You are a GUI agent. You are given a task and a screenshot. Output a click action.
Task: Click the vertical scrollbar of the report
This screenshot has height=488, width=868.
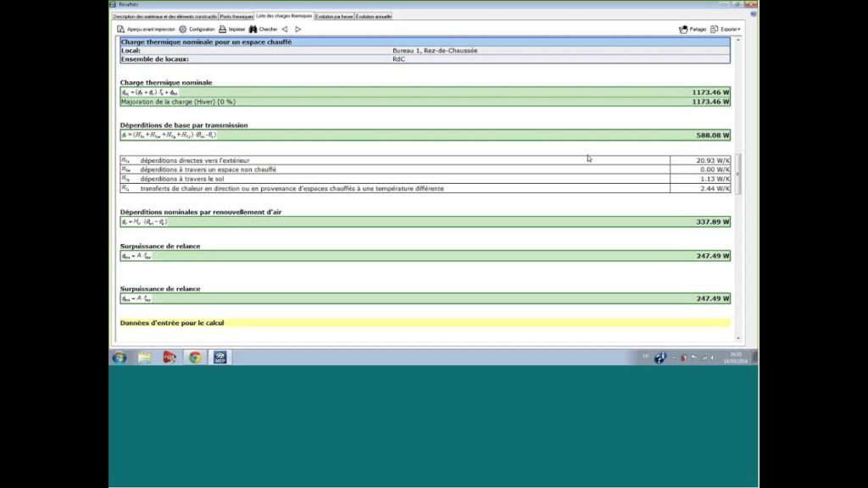pyautogui.click(x=737, y=174)
